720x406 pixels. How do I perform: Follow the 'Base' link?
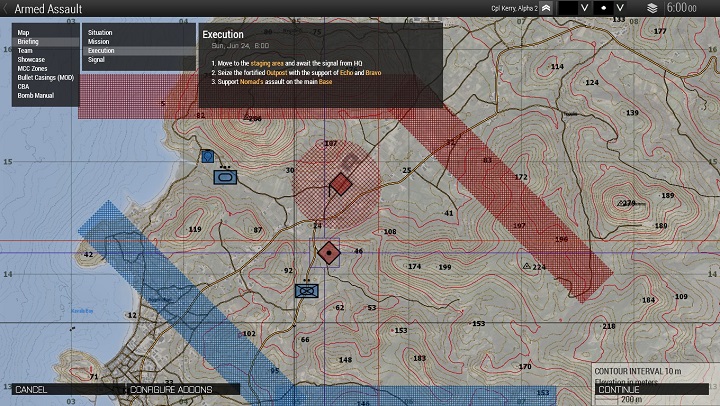pos(325,82)
